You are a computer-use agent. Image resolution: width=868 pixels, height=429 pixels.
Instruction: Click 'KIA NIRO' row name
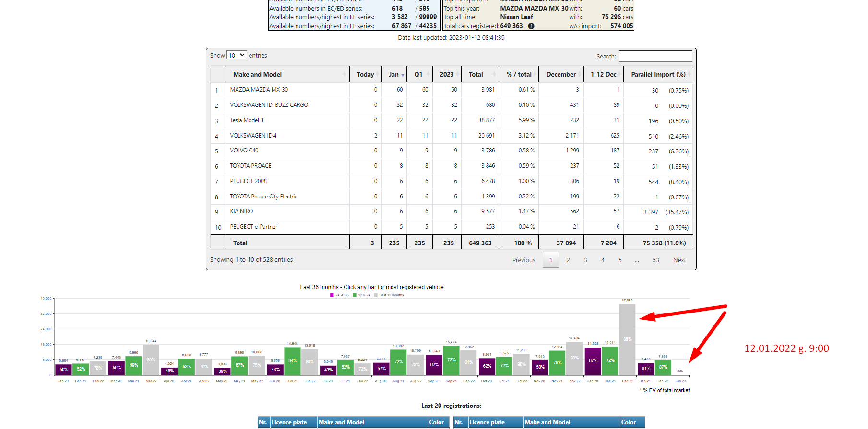pyautogui.click(x=241, y=211)
